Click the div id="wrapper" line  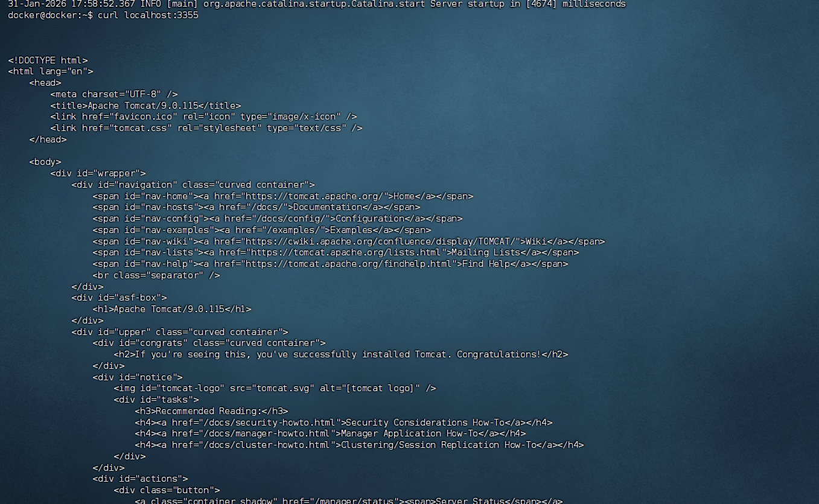(x=98, y=173)
